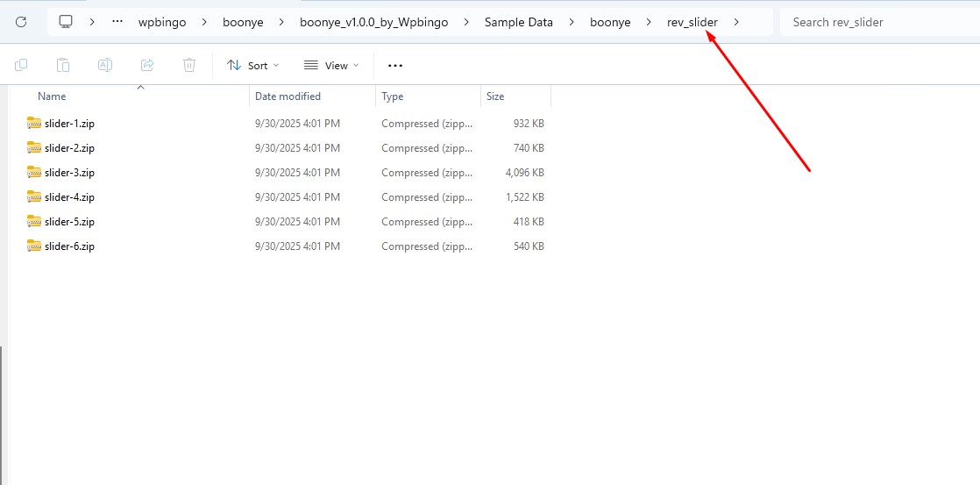Screen dimensions: 980x485
Task: Open the Sort dropdown
Action: pos(252,65)
